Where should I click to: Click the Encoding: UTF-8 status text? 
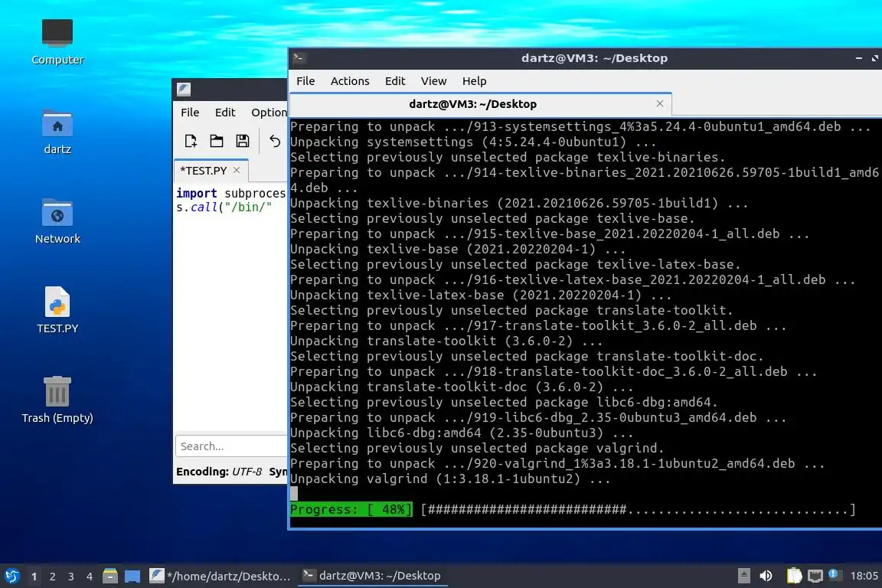click(x=219, y=472)
